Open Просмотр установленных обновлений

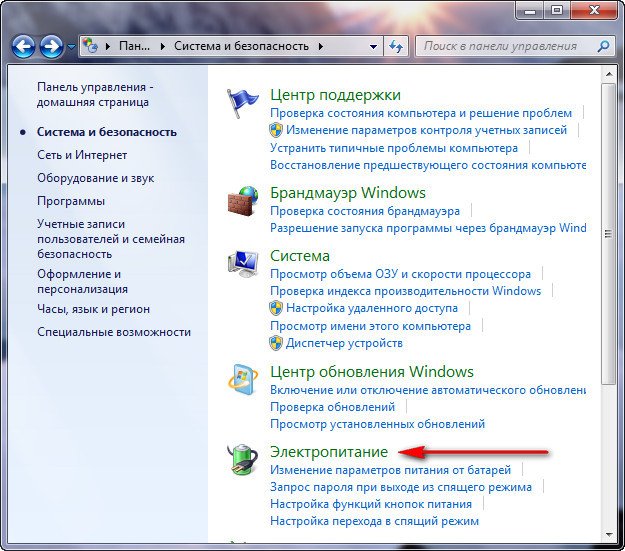pyautogui.click(x=377, y=424)
